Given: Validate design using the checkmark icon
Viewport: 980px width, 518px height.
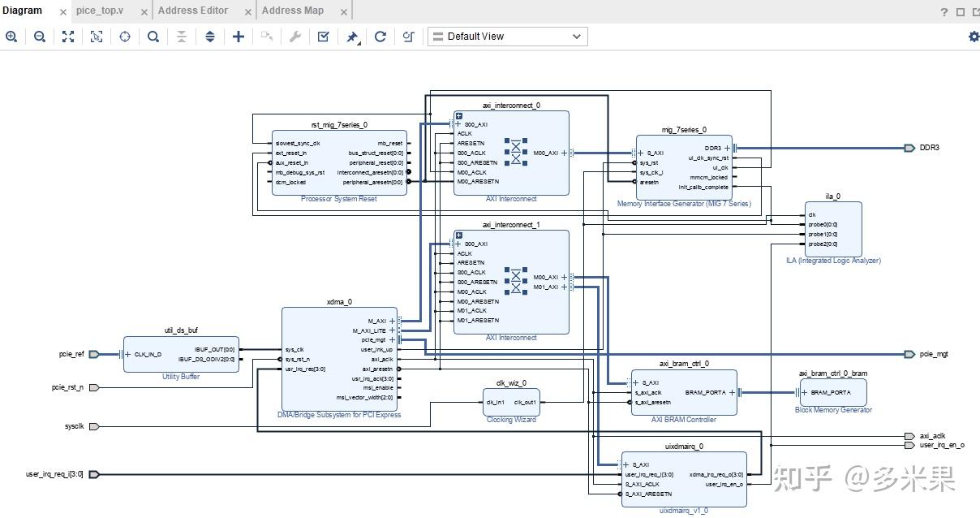Looking at the screenshot, I should [323, 37].
